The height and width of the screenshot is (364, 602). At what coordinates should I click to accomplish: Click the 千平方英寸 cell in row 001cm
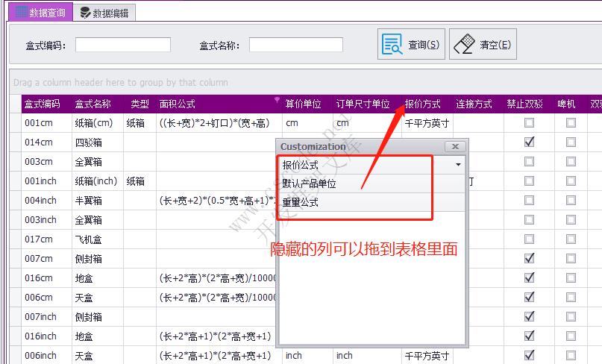pyautogui.click(x=427, y=123)
